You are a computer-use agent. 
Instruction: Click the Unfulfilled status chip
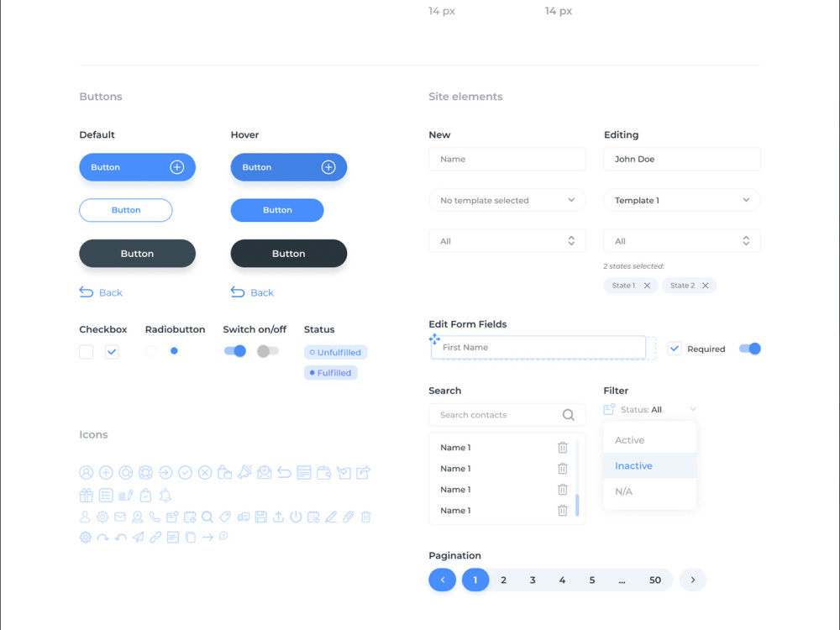click(x=335, y=353)
